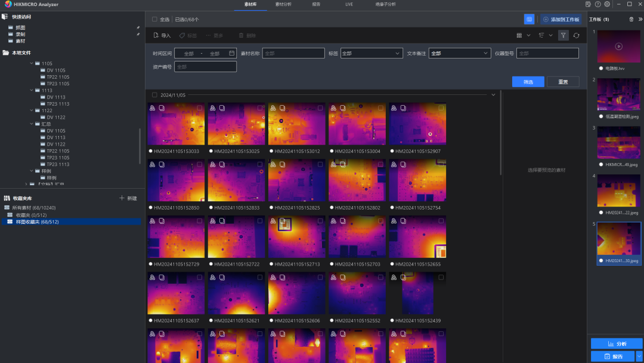Check the 2024/11/05 date group checkbox

click(155, 95)
